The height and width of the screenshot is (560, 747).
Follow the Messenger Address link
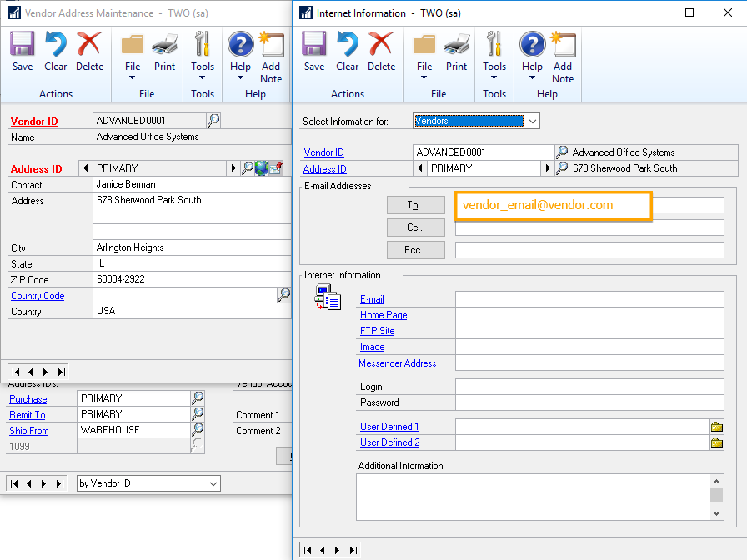click(x=398, y=362)
